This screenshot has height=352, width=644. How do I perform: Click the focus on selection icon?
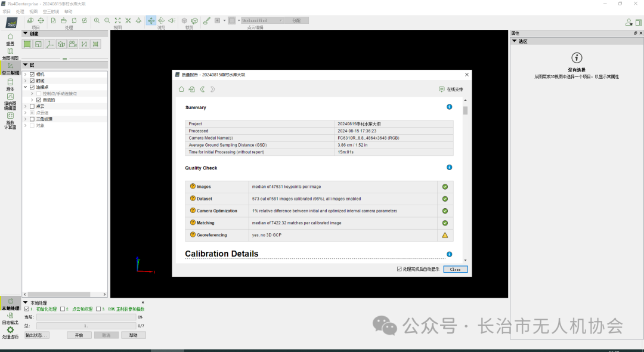pyautogui.click(x=128, y=20)
